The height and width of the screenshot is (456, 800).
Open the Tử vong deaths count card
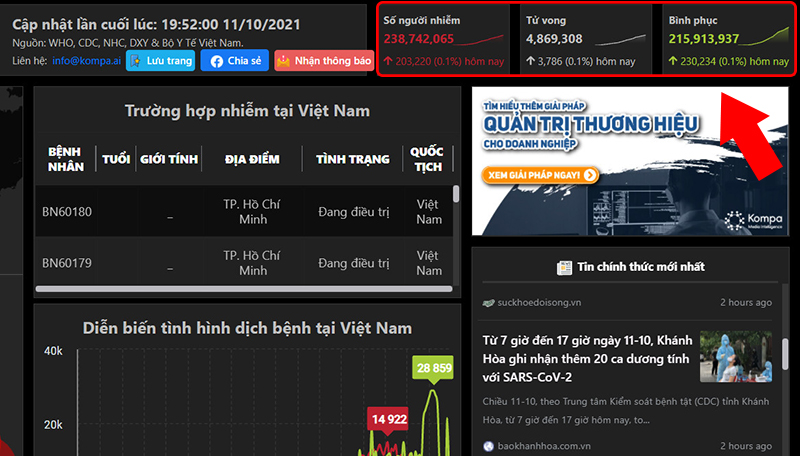pyautogui.click(x=586, y=40)
